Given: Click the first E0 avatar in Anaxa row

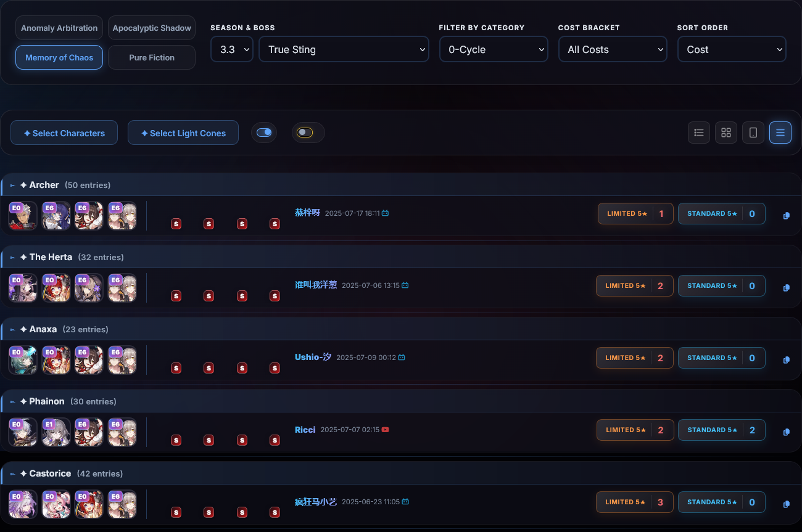Looking at the screenshot, I should [x=23, y=360].
